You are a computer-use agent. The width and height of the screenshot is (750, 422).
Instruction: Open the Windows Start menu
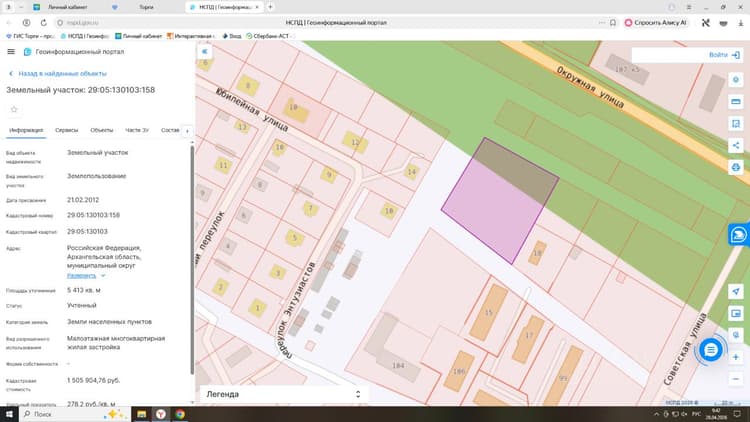point(9,414)
